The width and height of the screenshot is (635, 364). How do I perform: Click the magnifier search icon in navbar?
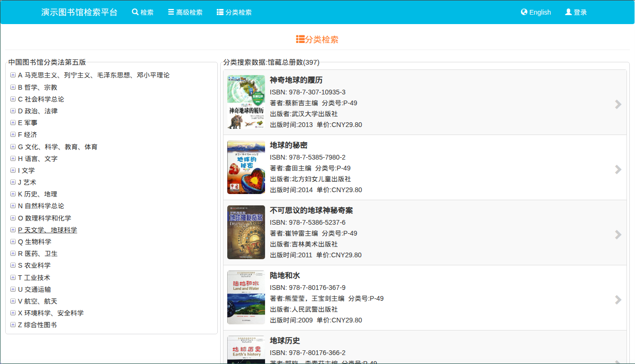pyautogui.click(x=135, y=12)
